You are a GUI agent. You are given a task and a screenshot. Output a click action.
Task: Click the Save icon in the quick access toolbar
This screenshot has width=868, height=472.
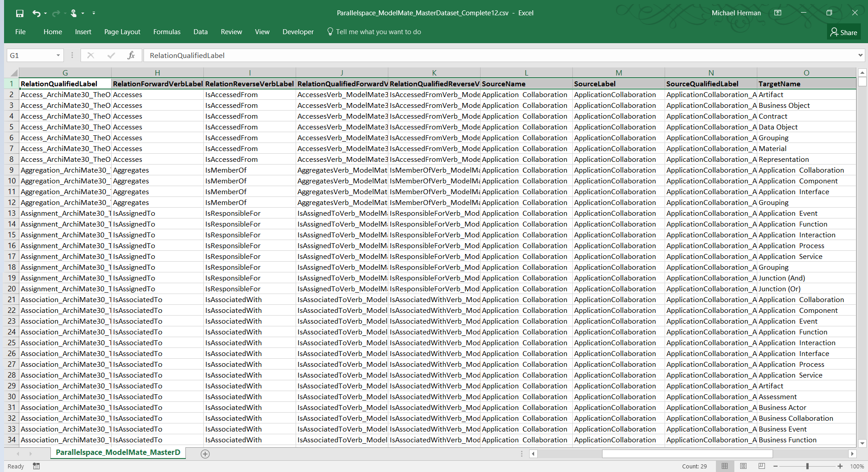[20, 13]
